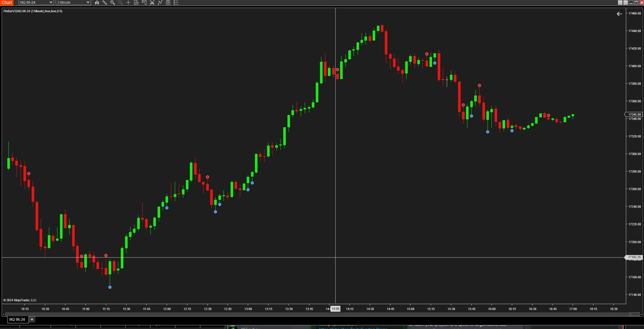This screenshot has width=644, height=329.
Task: Click the zoom out magnifier icon
Action: point(120,3)
